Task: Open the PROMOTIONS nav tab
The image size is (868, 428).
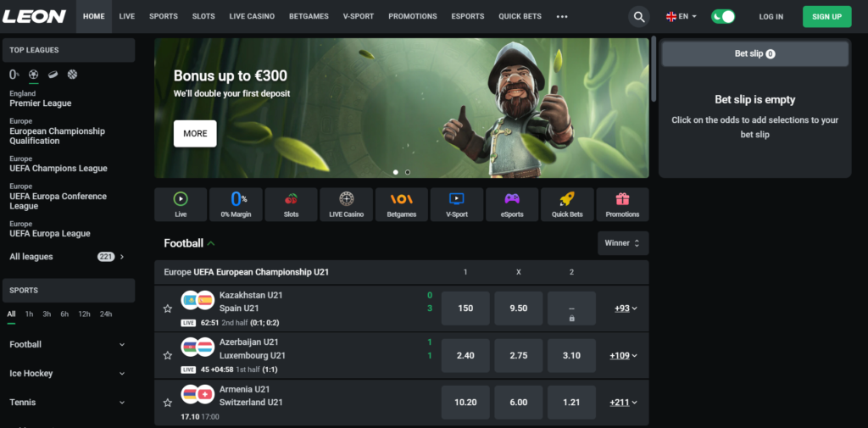Action: coord(413,17)
